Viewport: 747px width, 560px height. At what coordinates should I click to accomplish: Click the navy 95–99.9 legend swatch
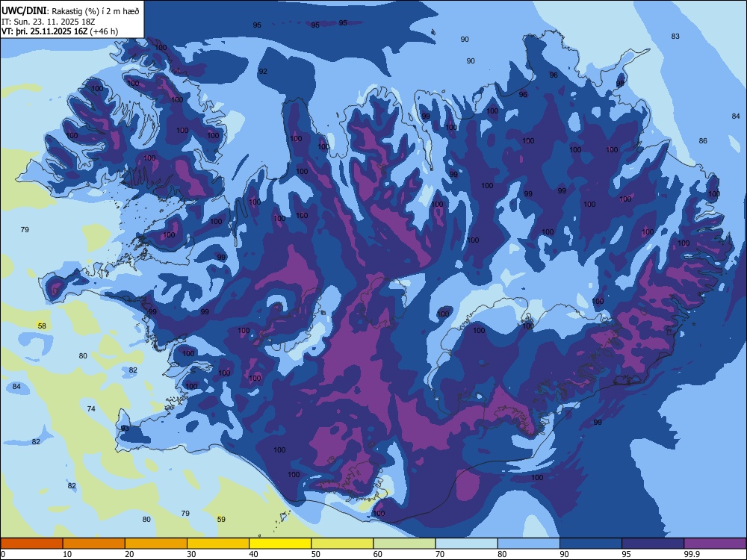point(653,544)
